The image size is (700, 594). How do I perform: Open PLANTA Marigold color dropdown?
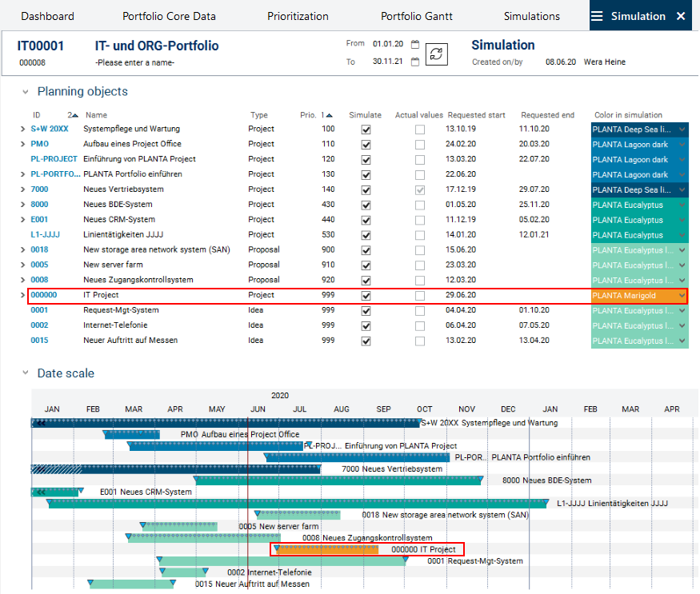pos(681,296)
